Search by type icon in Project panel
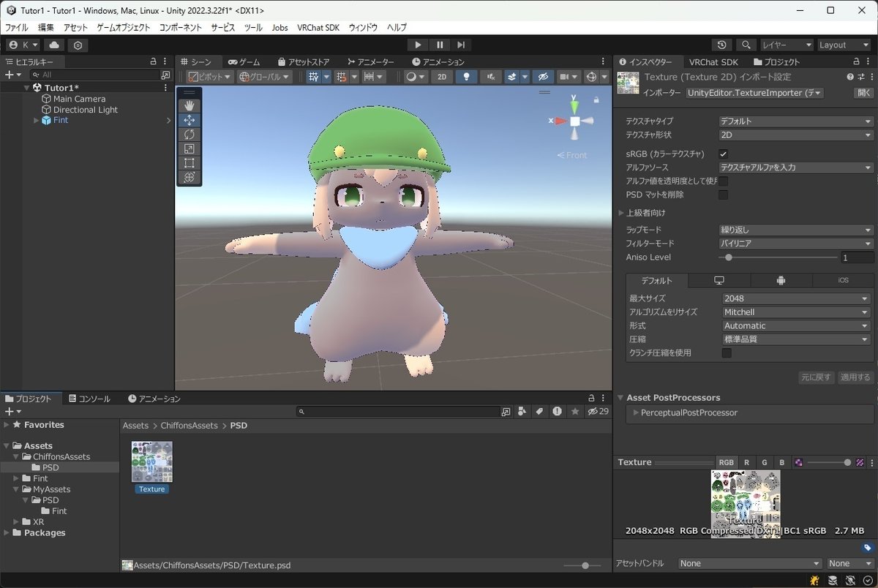The height and width of the screenshot is (588, 878). click(x=522, y=412)
